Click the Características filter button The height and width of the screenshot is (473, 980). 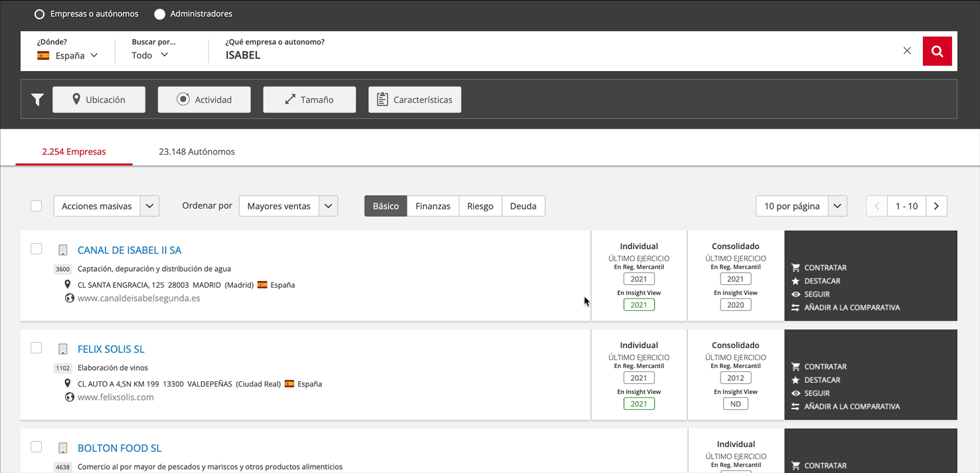(414, 99)
